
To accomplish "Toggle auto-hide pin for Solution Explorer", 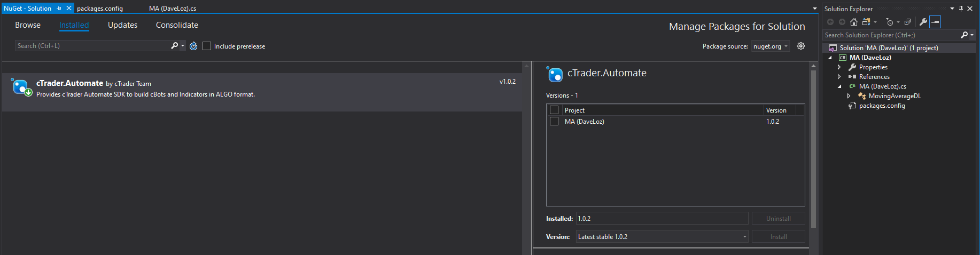I will point(961,9).
